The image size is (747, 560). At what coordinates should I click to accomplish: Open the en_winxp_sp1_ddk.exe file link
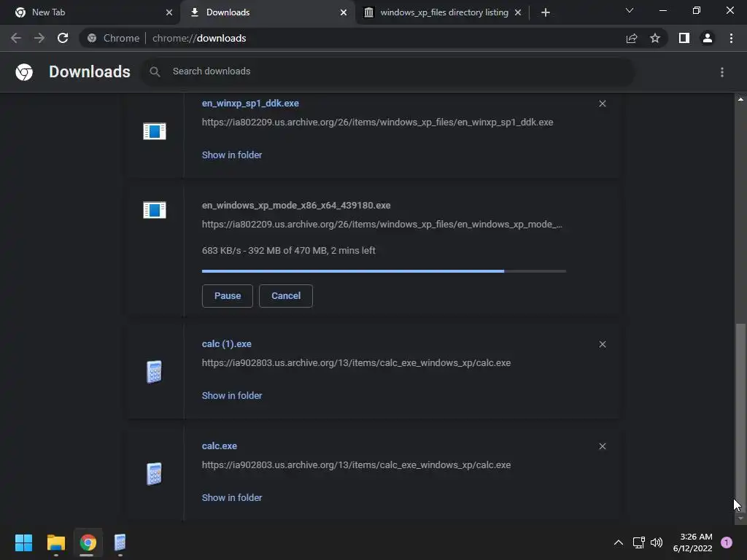(250, 104)
